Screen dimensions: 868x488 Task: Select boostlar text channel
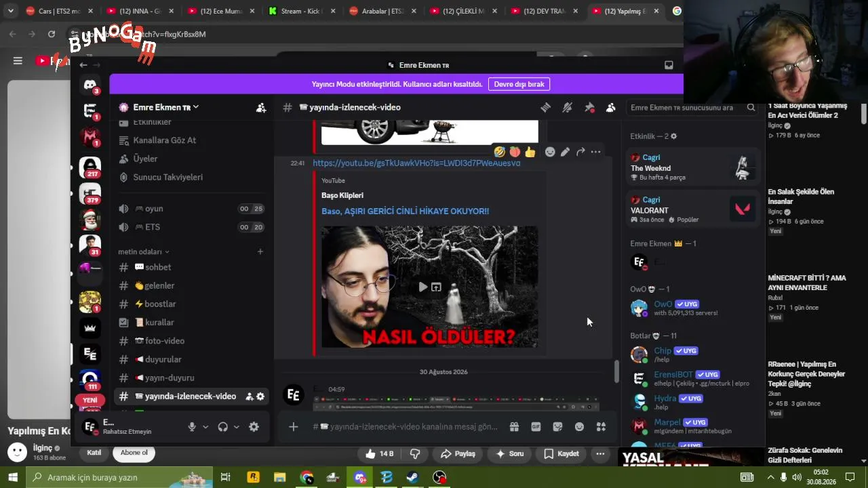[x=191, y=304]
